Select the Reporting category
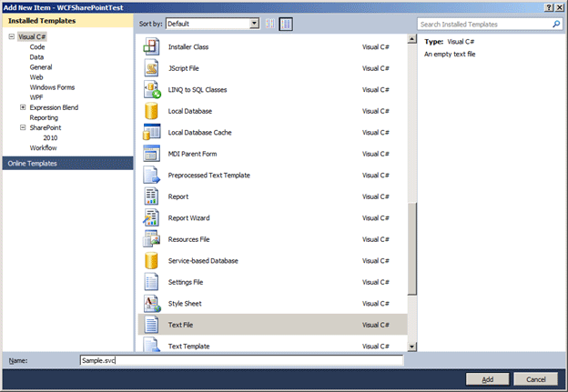 [x=44, y=117]
